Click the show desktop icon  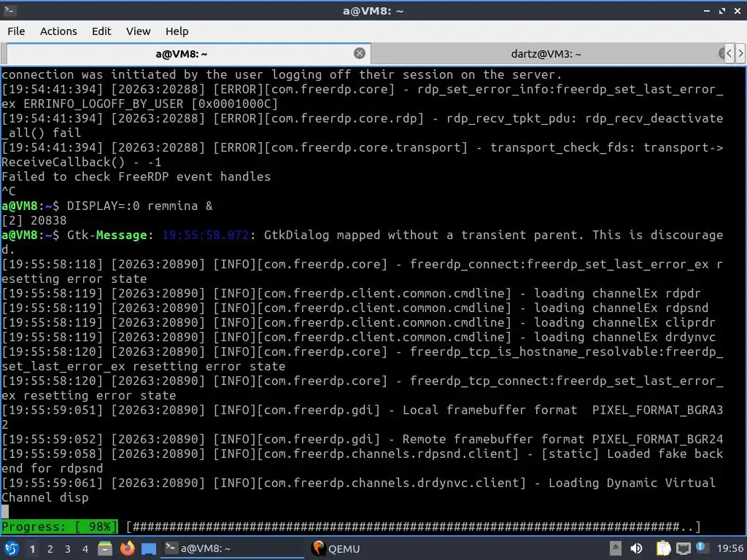149,549
